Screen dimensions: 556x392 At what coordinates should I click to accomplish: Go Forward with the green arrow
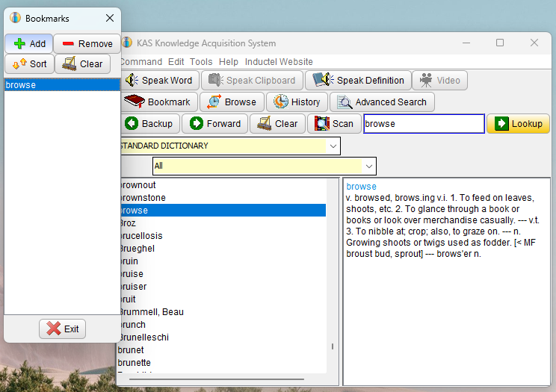[x=215, y=124]
